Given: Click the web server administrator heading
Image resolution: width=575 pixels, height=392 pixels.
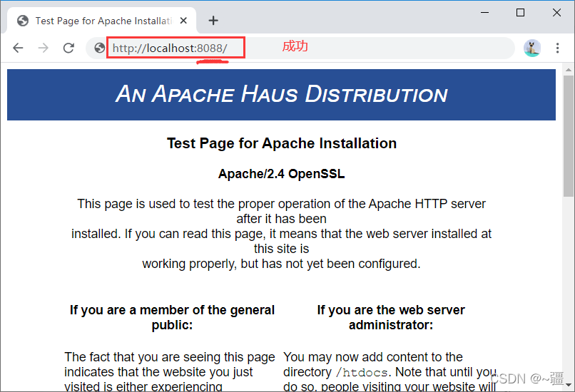Looking at the screenshot, I should (390, 317).
